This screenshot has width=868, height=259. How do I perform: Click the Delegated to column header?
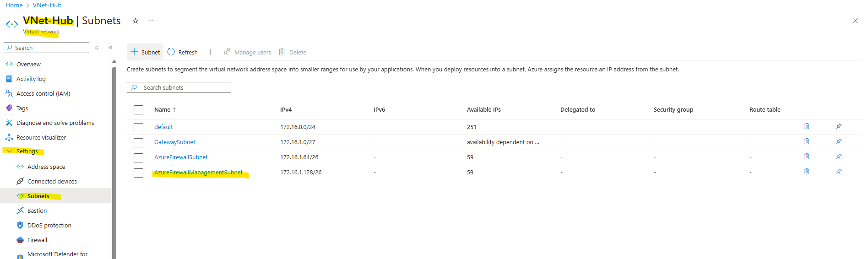578,109
